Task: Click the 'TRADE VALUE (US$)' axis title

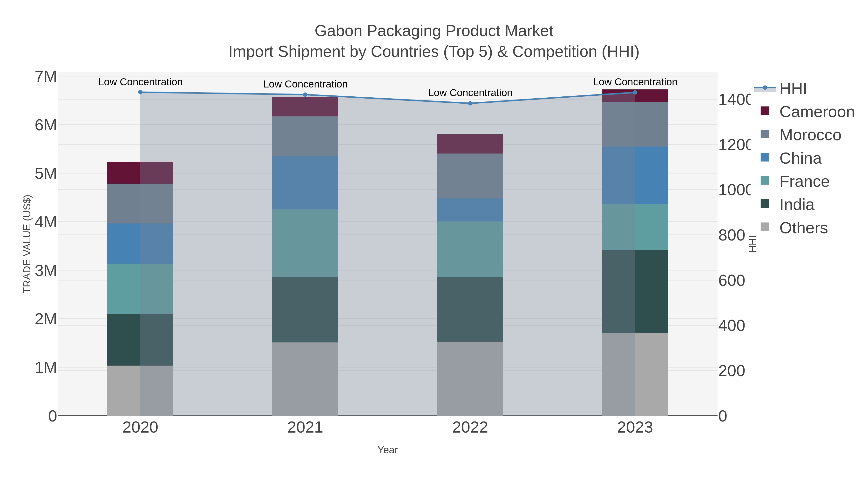Action: click(x=27, y=244)
